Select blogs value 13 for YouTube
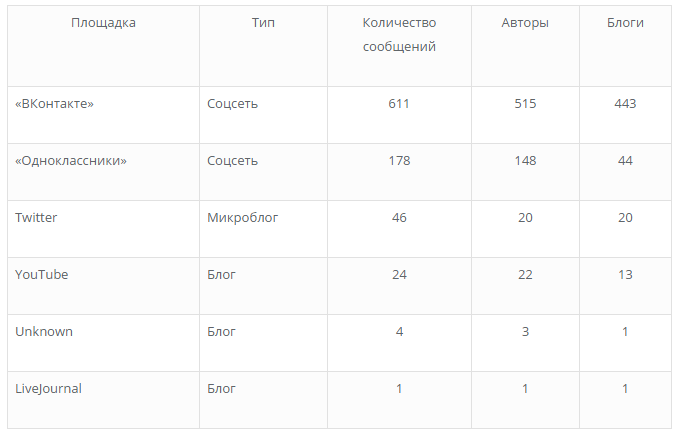The height and width of the screenshot is (435, 677). pos(625,275)
